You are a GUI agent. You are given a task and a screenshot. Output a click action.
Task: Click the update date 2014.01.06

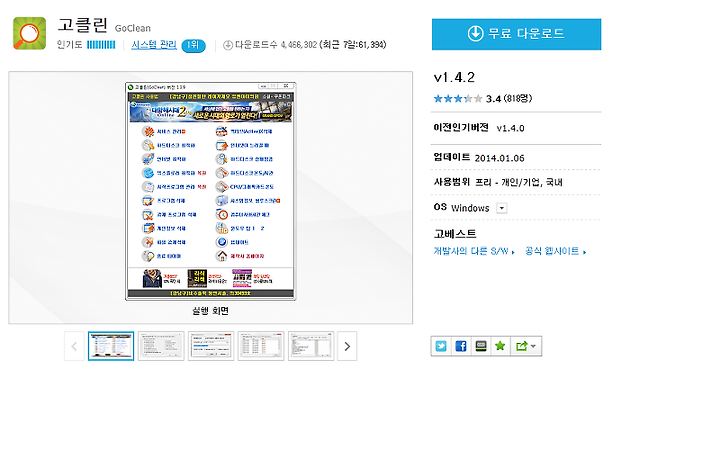[499, 158]
